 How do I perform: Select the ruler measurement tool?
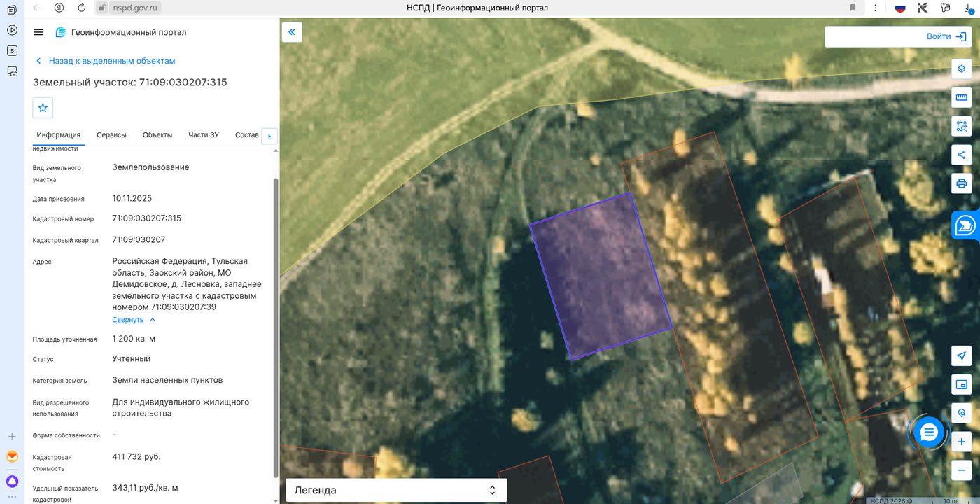pos(962,97)
